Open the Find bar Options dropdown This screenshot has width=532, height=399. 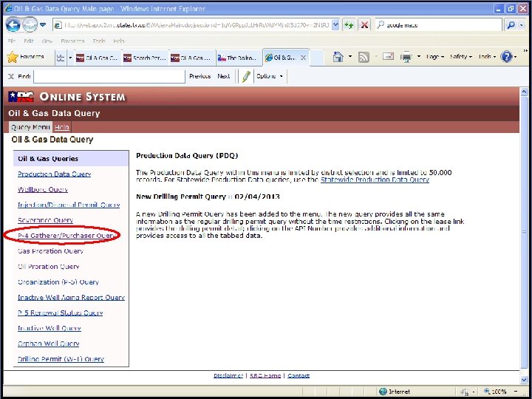tap(270, 76)
